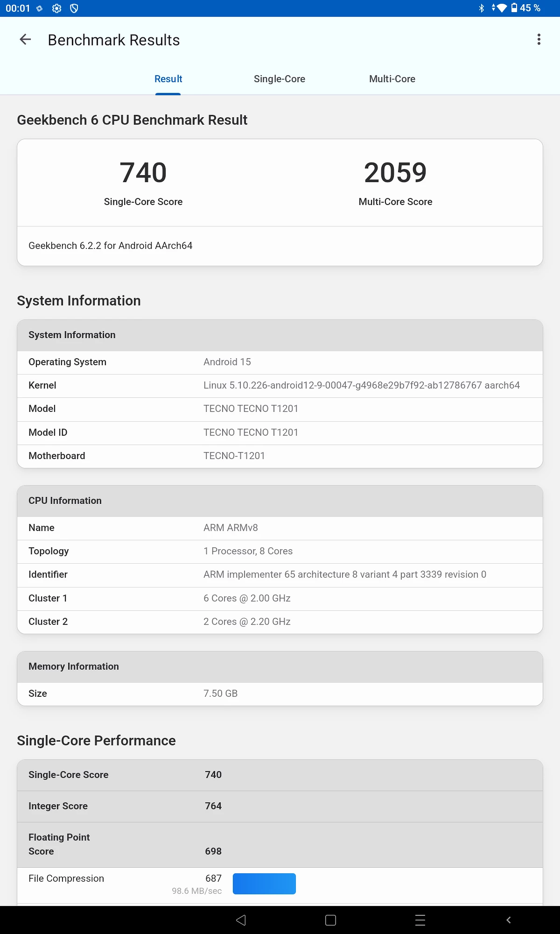Tap the back arrow in header

[x=25, y=40]
